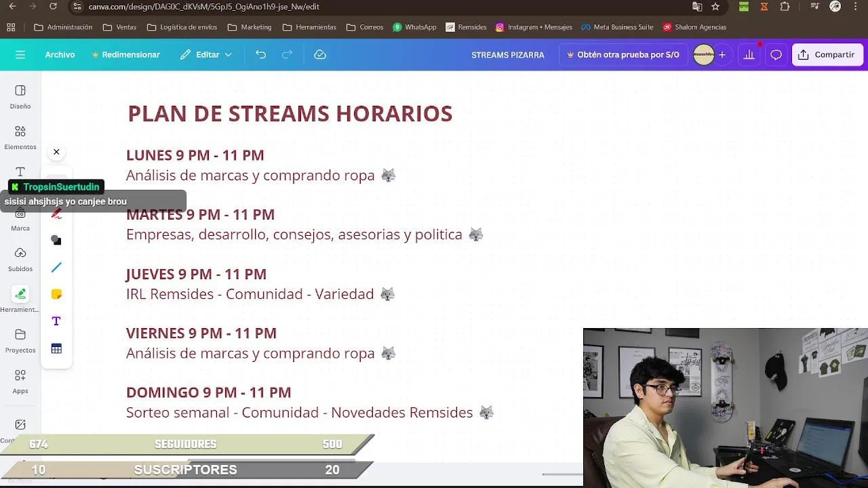Open the browser apps grid icon
Viewport: 868px width, 488px height.
[x=11, y=27]
